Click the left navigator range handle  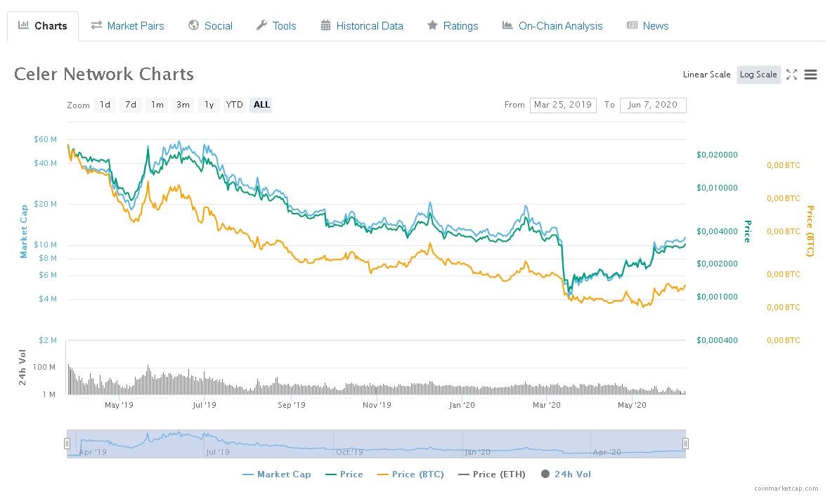coord(67,444)
